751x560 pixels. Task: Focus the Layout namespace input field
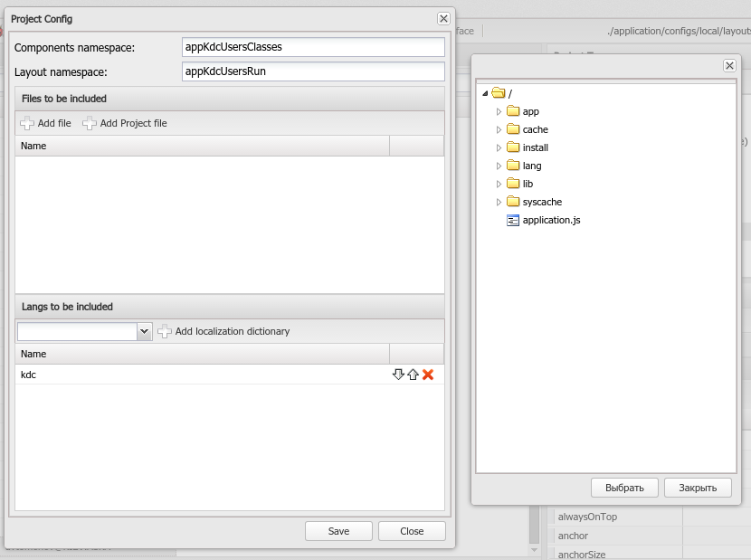click(x=313, y=71)
